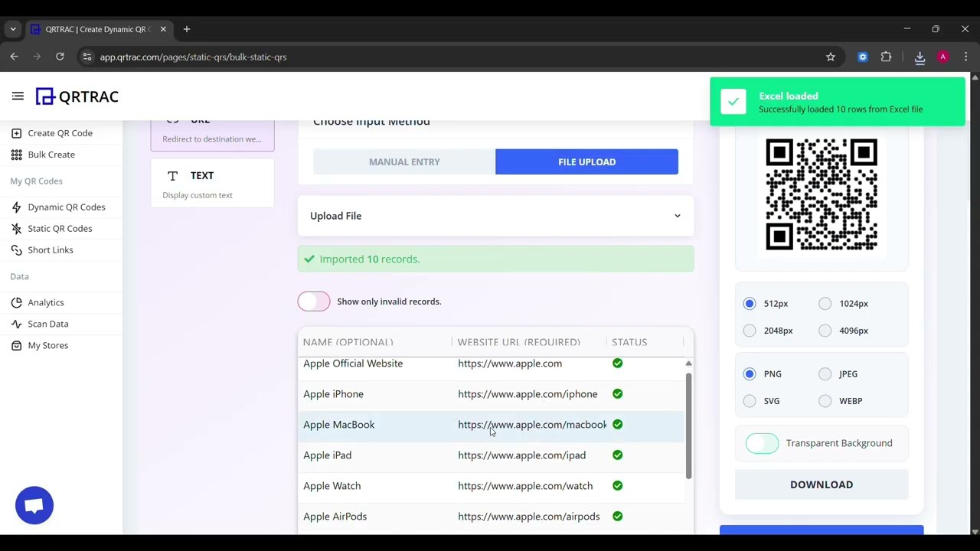The height and width of the screenshot is (551, 980).
Task: Open the Chrome profile avatar
Action: click(943, 57)
